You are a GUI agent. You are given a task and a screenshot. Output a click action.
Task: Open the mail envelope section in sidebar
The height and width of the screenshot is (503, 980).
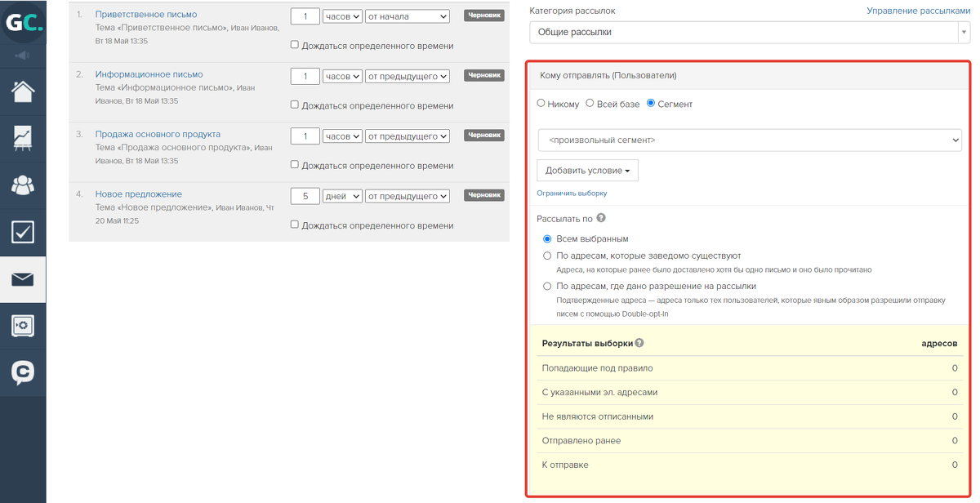23,279
